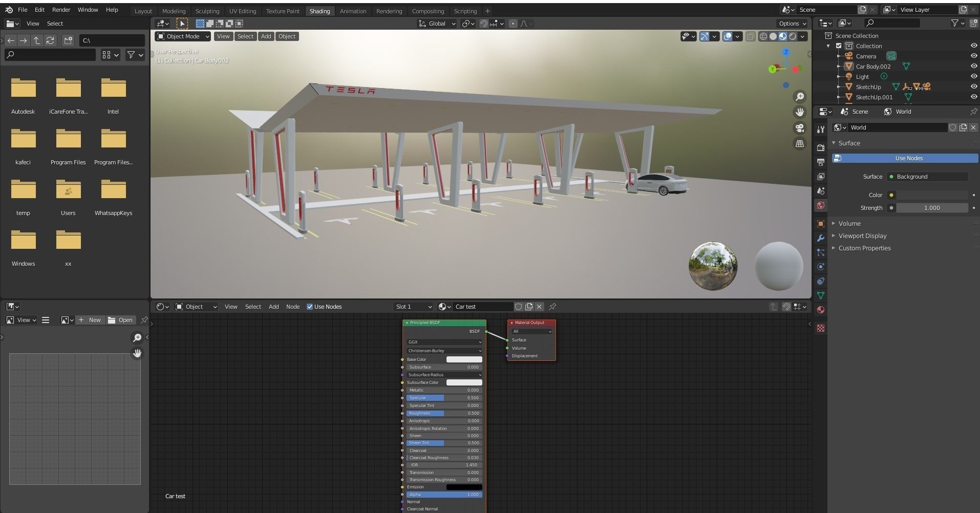Open the viewport Options dropdown
This screenshot has width=980, height=513.
coord(792,24)
